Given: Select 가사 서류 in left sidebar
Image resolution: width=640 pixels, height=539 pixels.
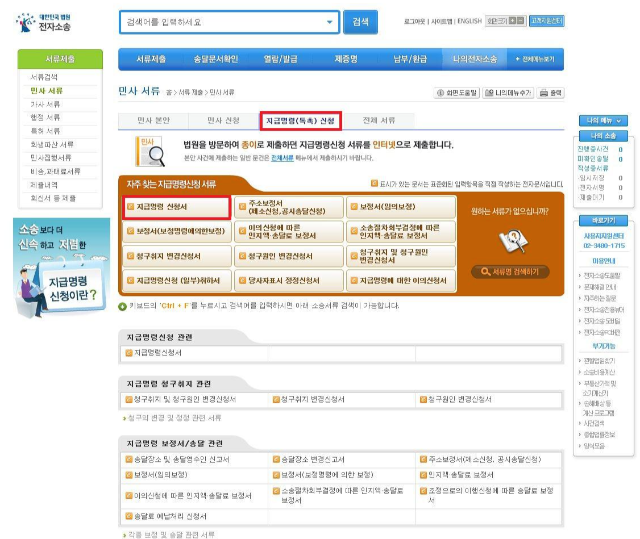Looking at the screenshot, I should (x=45, y=104).
